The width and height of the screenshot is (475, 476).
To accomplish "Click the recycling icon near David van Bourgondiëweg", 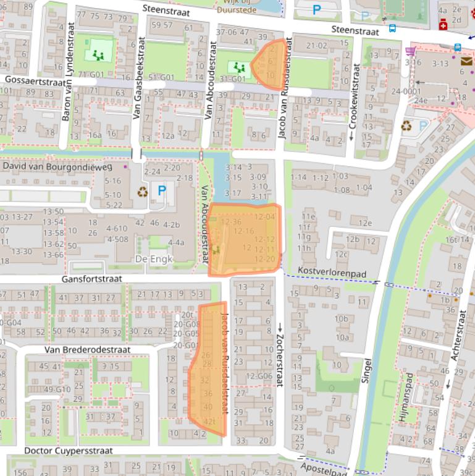I will (x=143, y=192).
